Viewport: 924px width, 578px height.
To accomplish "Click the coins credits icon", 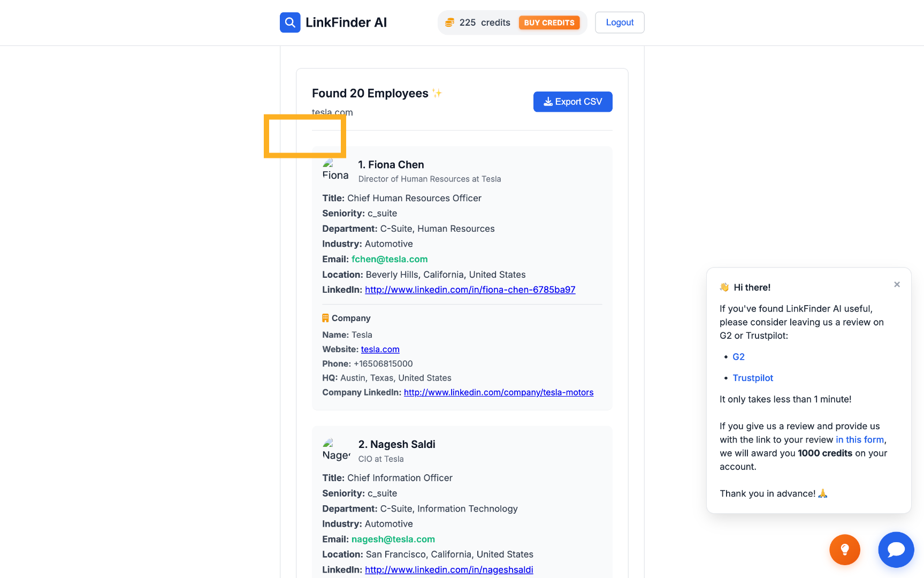I will (x=450, y=22).
